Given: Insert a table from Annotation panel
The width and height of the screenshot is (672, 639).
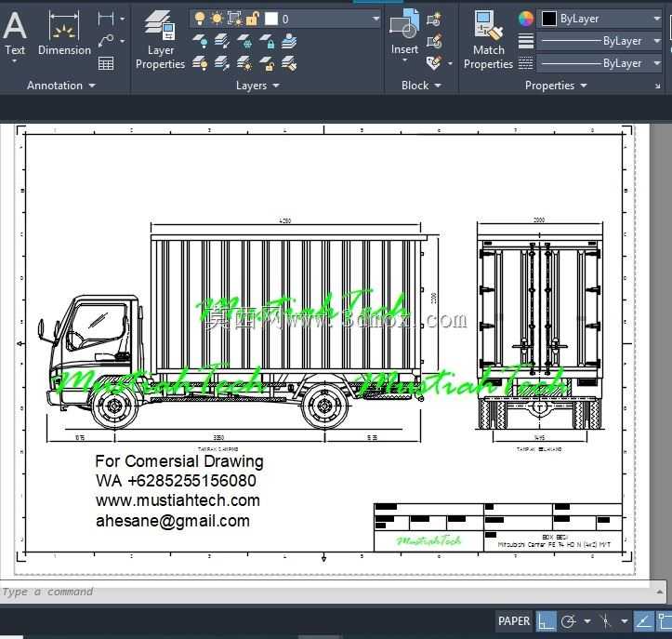Looking at the screenshot, I should (x=106, y=63).
